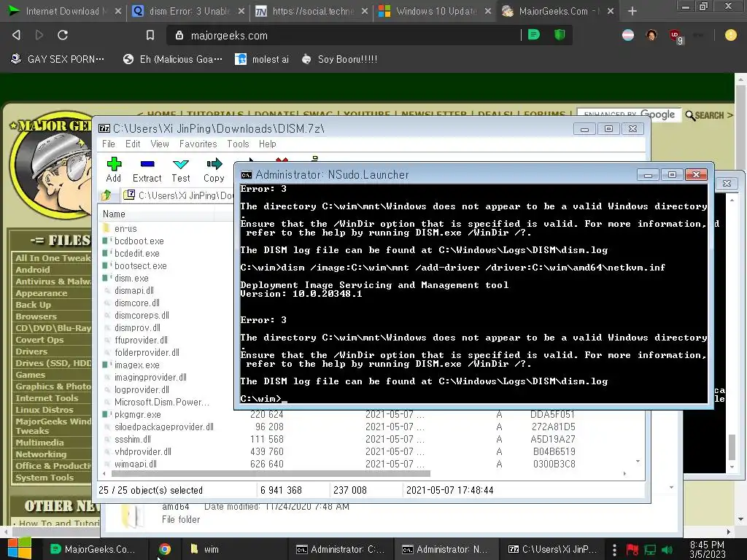The height and width of the screenshot is (560, 747).
Task: Click the bookmark icon beside address bar
Action: click(x=150, y=35)
